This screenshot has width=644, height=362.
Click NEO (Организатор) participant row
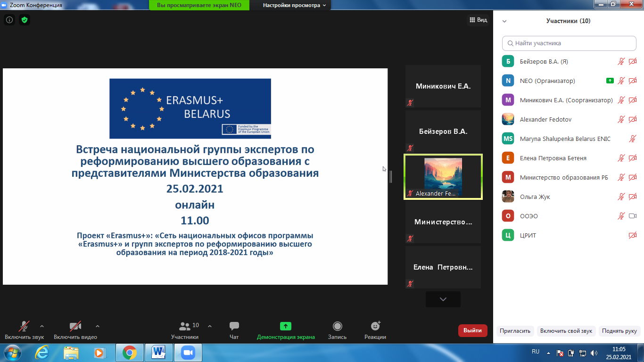569,81
